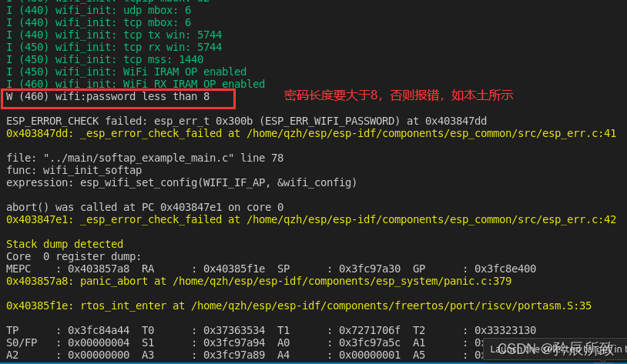Viewport: 627px width, 364px height.
Task: Open the panic.c:379 source path link
Action: (x=342, y=282)
